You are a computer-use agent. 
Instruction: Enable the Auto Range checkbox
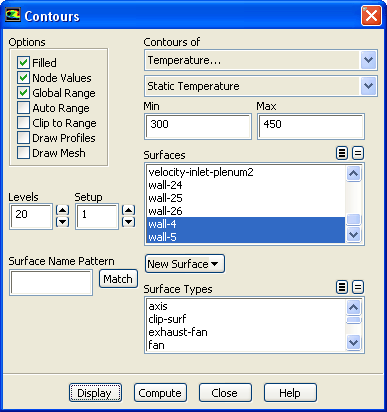(x=23, y=108)
